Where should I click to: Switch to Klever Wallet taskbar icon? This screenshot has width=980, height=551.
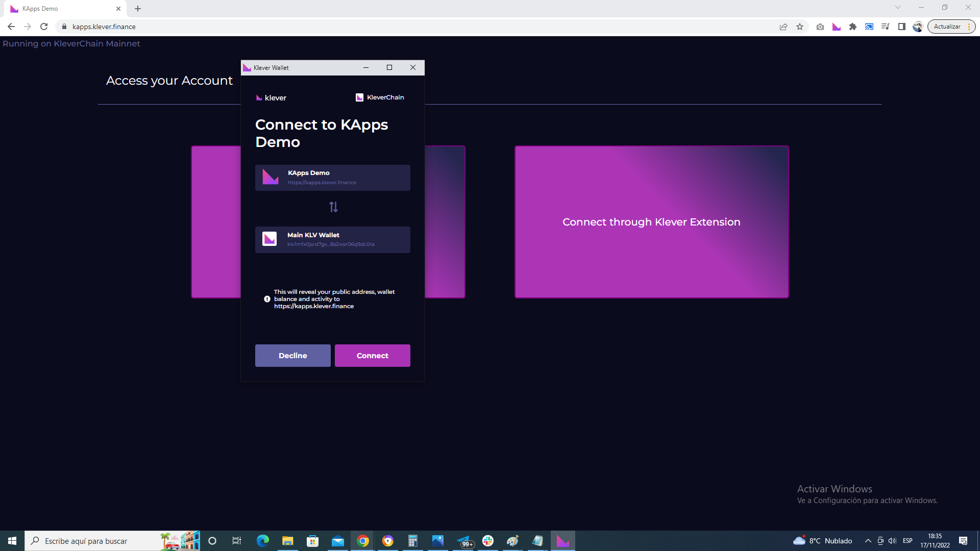563,541
